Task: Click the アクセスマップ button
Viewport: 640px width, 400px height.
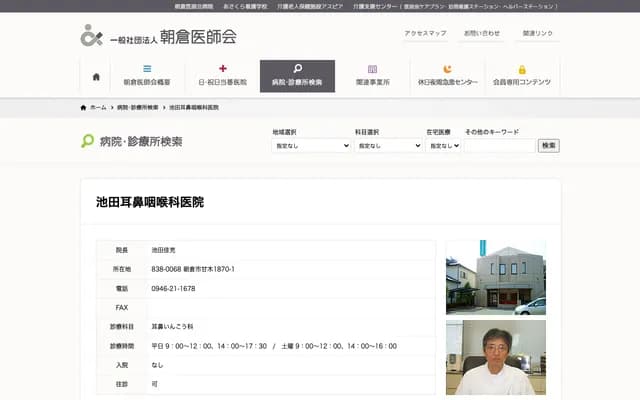Action: (425, 34)
